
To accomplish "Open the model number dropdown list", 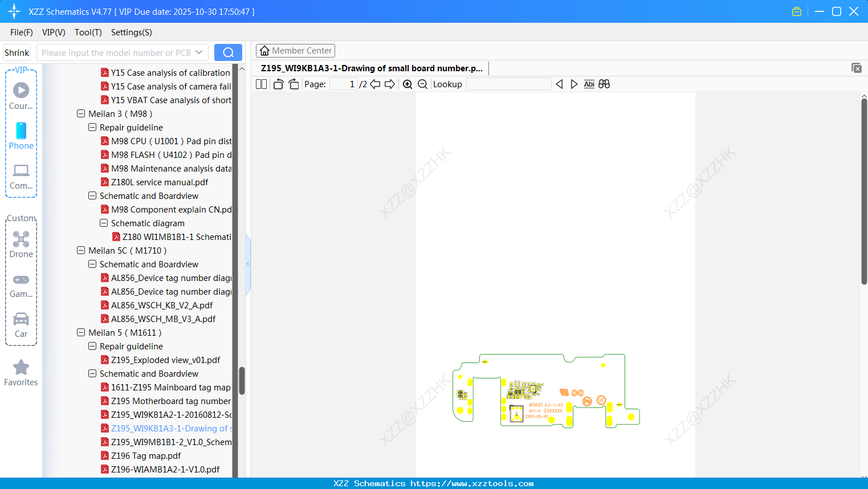I will (199, 52).
